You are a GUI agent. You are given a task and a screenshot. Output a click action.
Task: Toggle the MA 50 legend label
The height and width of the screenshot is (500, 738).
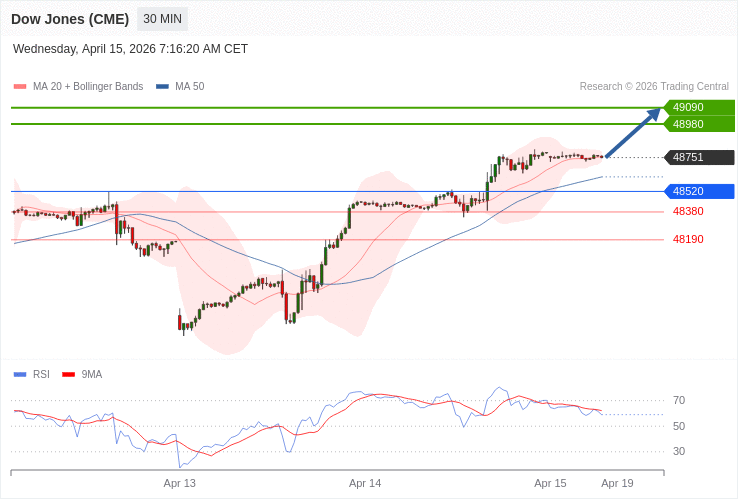click(189, 87)
